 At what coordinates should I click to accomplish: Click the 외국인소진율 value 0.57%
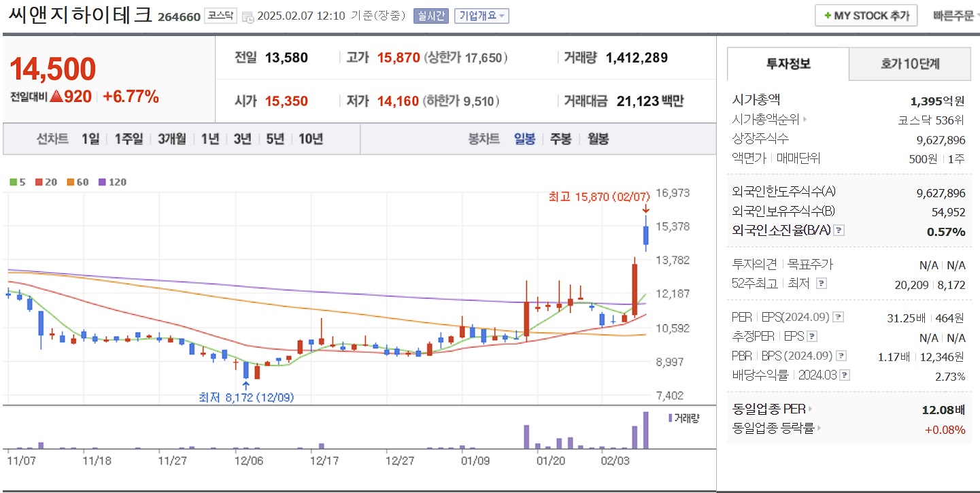(x=946, y=232)
